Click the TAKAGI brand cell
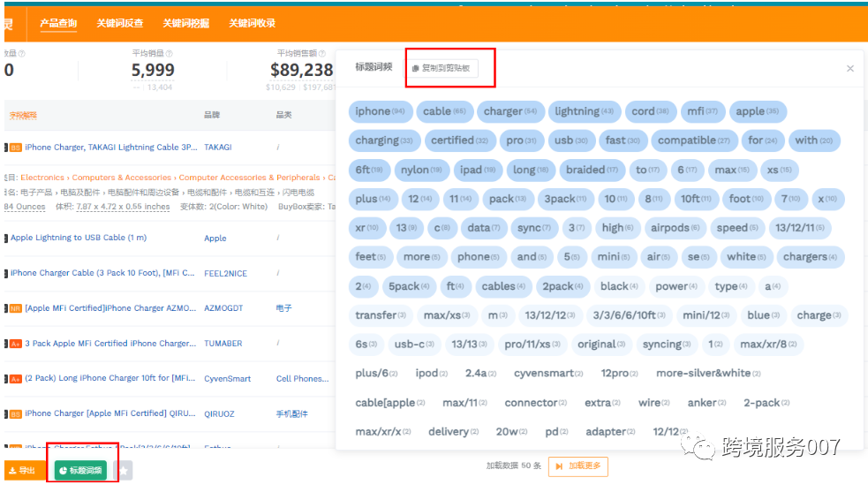 [x=217, y=148]
